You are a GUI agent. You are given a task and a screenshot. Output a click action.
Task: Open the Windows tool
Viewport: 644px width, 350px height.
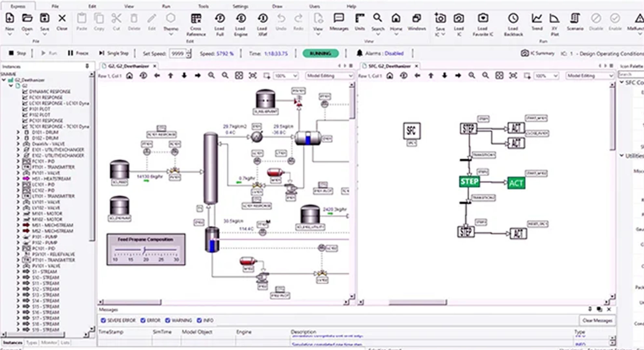[416, 18]
